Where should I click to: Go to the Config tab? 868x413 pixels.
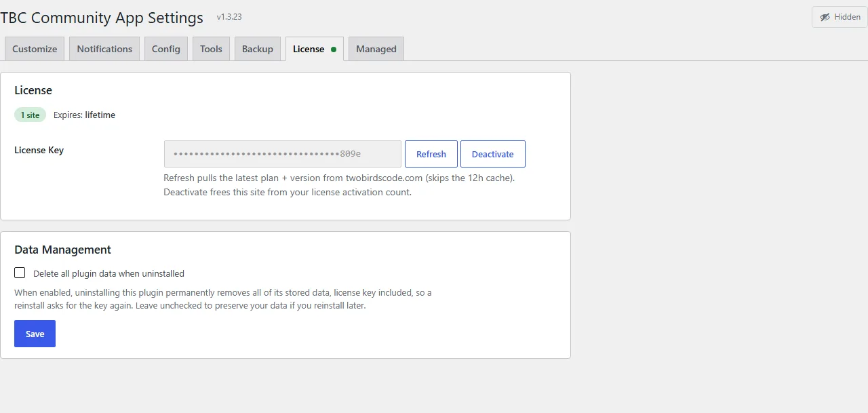tap(166, 49)
